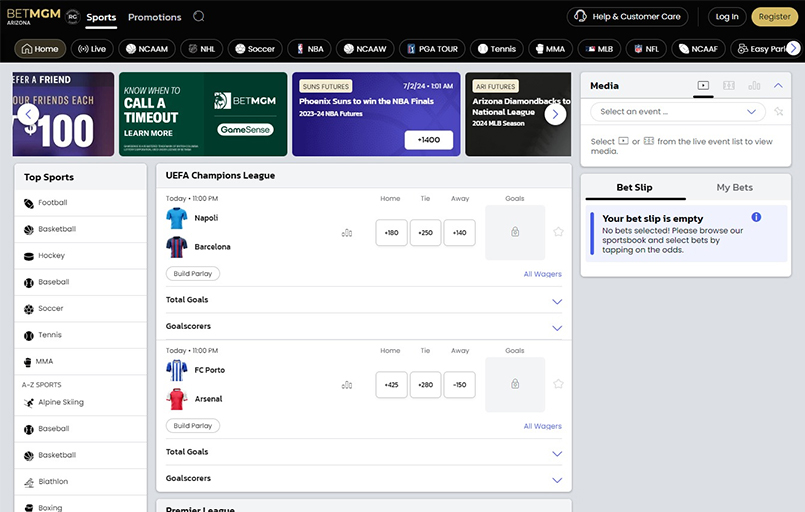Open Alpine Skiing in A-Z Sports

[81, 402]
